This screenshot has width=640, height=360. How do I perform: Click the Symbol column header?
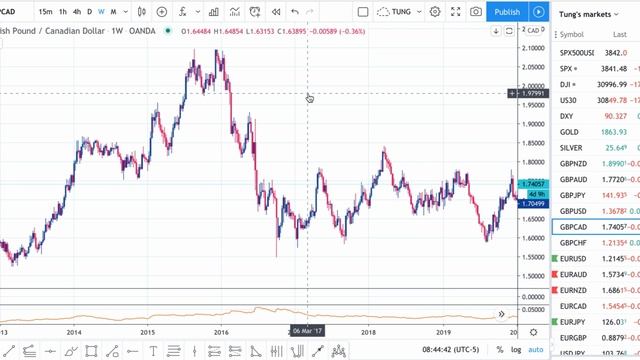571,35
